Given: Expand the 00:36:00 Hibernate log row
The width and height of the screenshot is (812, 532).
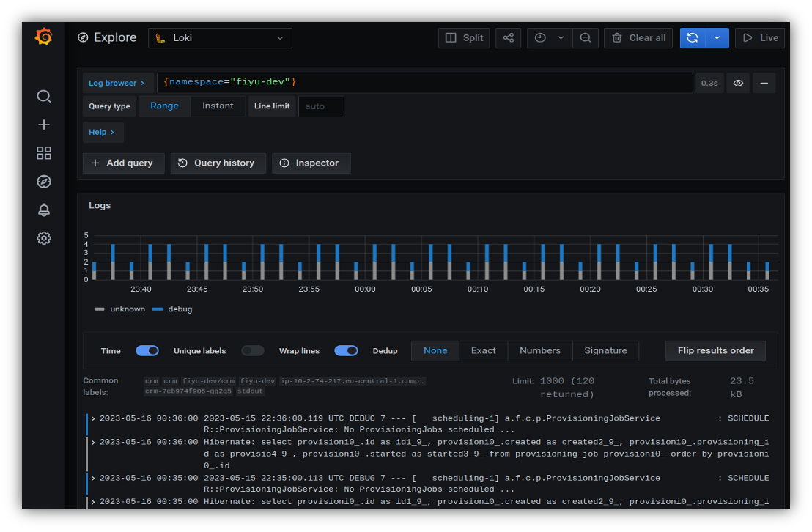Looking at the screenshot, I should point(93,442).
